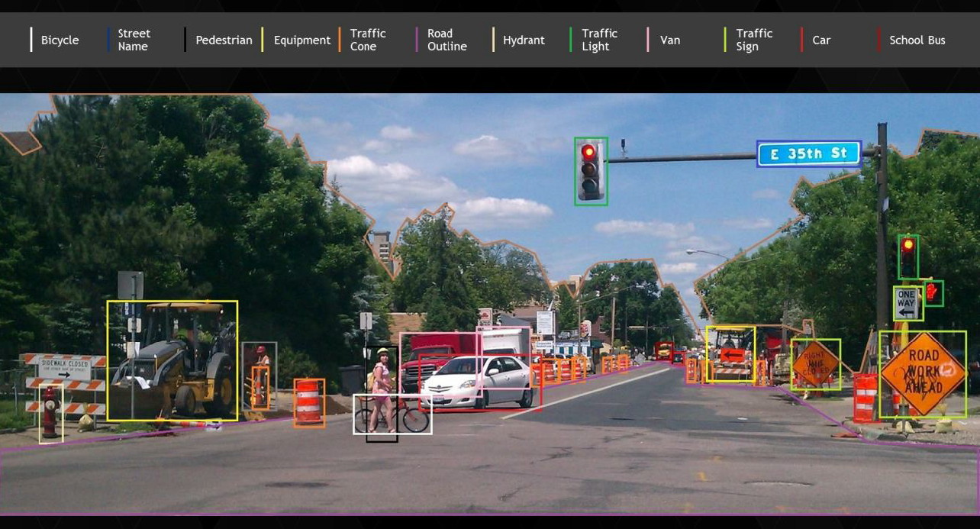The height and width of the screenshot is (529, 980).
Task: Click the orange traffic barrel near the excavator
Action: click(x=308, y=402)
